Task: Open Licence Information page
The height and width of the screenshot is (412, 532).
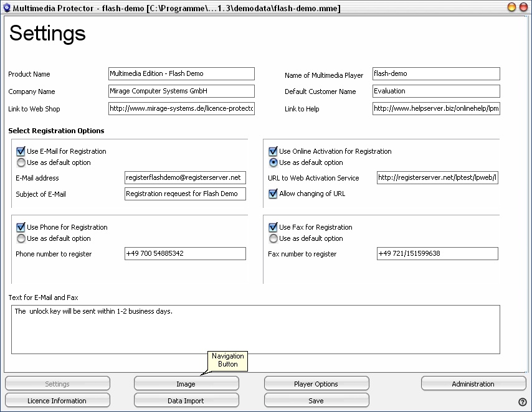Action: tap(57, 401)
